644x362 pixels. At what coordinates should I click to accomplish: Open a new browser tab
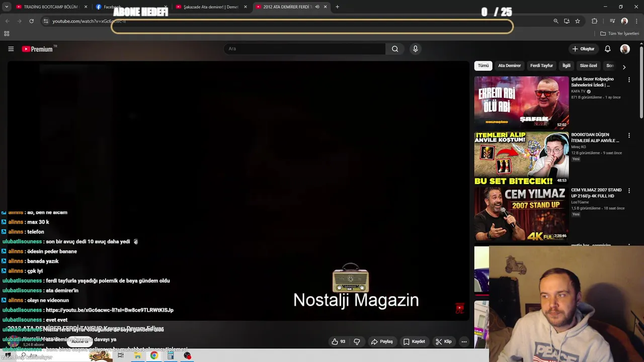pyautogui.click(x=337, y=7)
